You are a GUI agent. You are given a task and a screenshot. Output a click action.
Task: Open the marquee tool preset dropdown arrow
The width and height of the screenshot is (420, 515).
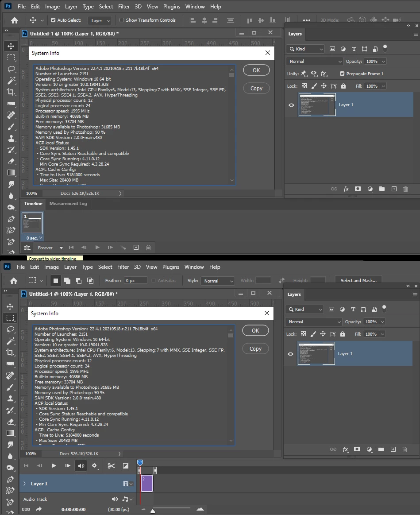point(41,281)
